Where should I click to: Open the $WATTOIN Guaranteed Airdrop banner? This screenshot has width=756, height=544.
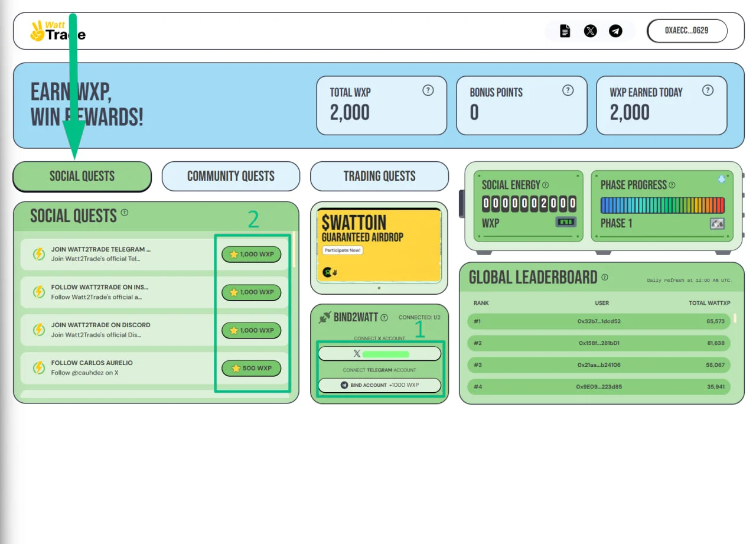coord(379,245)
